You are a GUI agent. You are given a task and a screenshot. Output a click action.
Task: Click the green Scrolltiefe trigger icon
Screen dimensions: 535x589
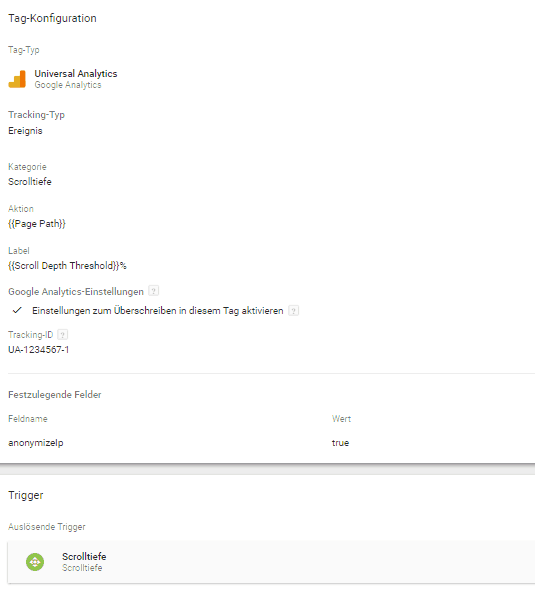tap(35, 562)
